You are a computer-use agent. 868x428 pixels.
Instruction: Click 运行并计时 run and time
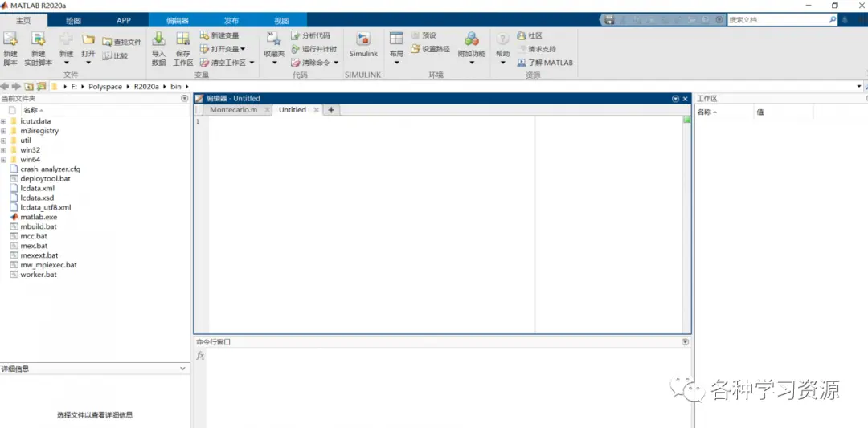pyautogui.click(x=313, y=49)
